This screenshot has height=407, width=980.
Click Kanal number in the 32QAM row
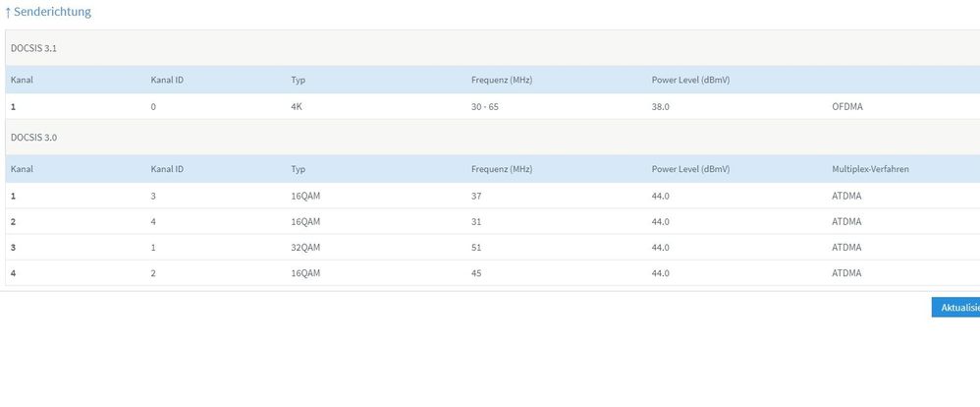click(13, 248)
